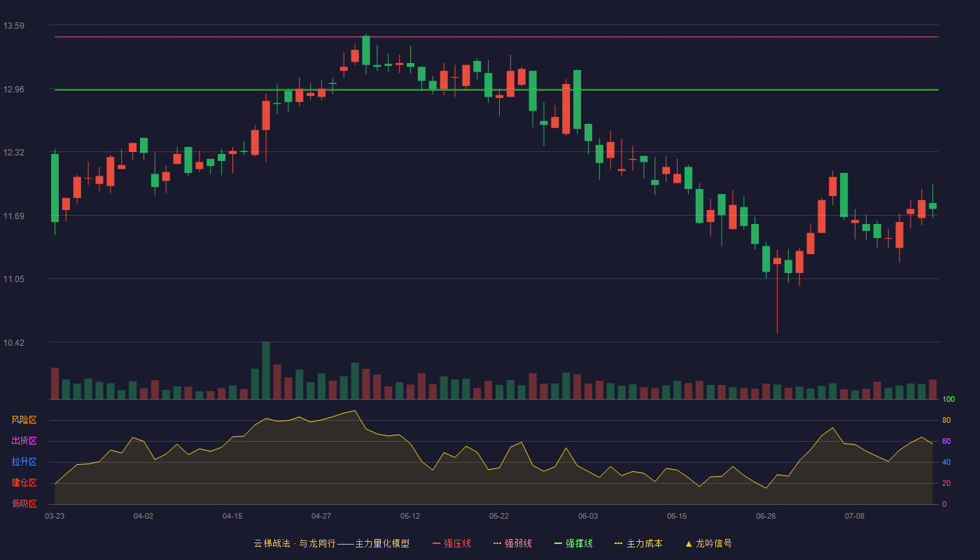Screen dimensions: 980x560
Task: Click the 04-02 date label
Action: pyautogui.click(x=143, y=516)
